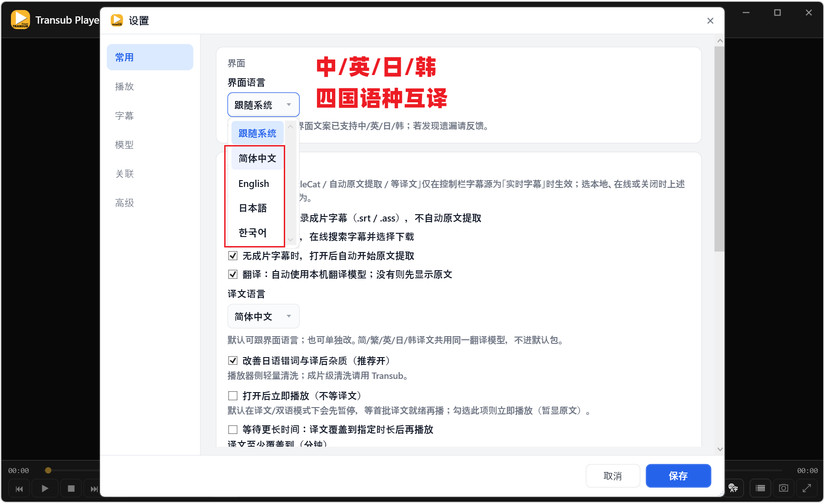Open the 模型 settings tab
Image resolution: width=825 pixels, height=504 pixels.
150,145
